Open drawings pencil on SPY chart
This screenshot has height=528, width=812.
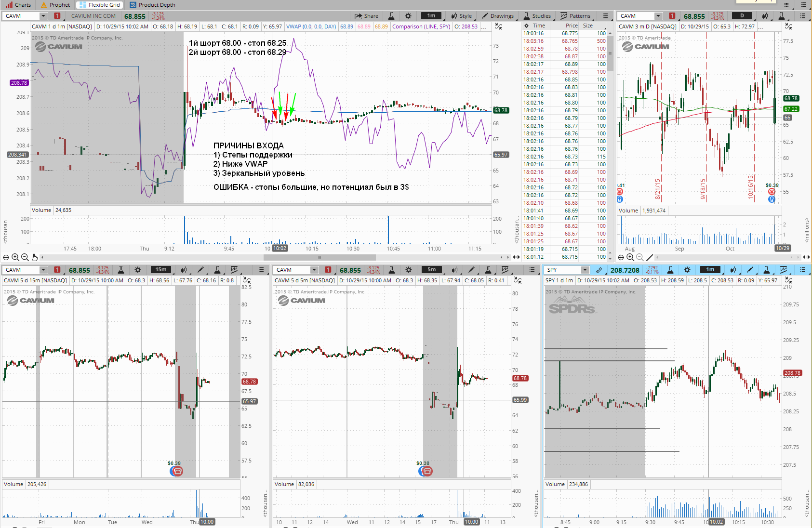(x=750, y=270)
